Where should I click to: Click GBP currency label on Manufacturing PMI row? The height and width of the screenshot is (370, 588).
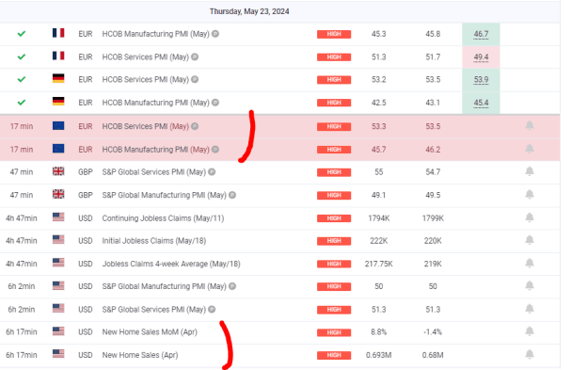click(85, 195)
